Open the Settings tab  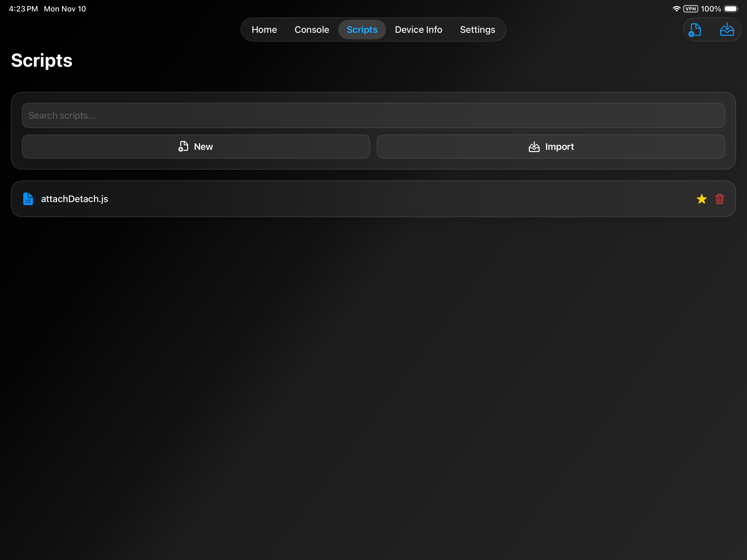pos(477,30)
